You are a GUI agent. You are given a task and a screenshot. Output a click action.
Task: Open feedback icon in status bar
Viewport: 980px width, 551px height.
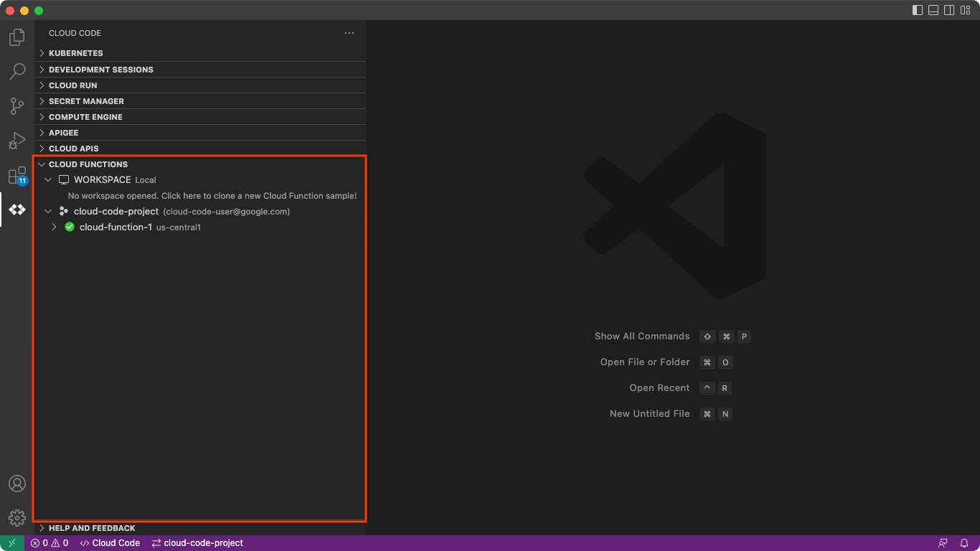(943, 543)
